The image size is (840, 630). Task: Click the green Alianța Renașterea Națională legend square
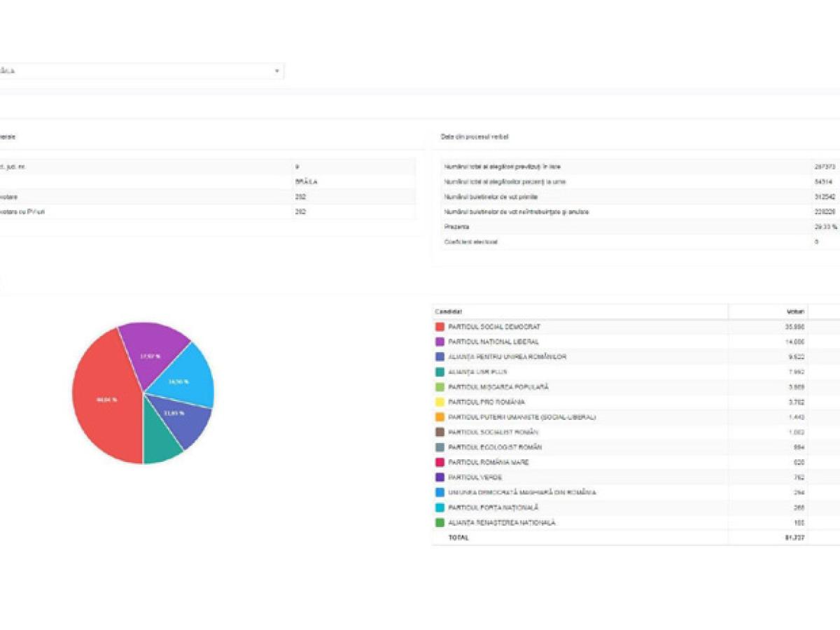pyautogui.click(x=440, y=522)
